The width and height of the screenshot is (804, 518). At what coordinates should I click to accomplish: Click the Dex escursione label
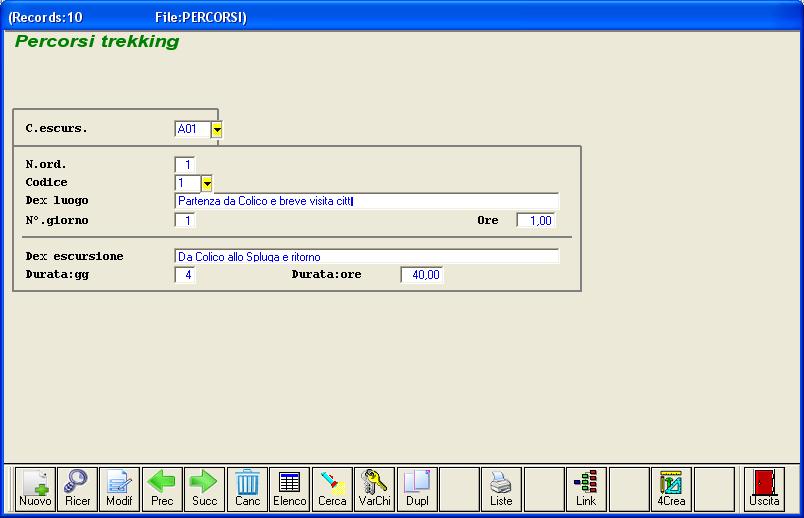pyautogui.click(x=74, y=256)
